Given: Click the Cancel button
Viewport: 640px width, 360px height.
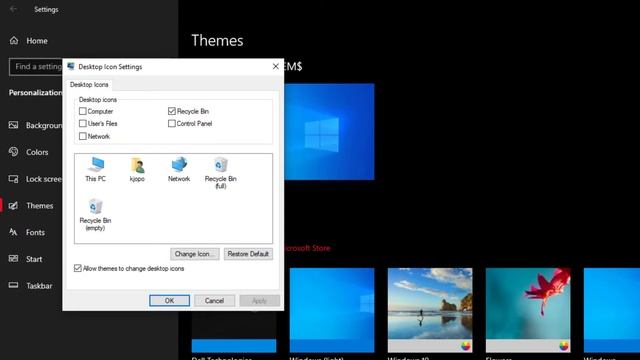Looking at the screenshot, I should [214, 301].
